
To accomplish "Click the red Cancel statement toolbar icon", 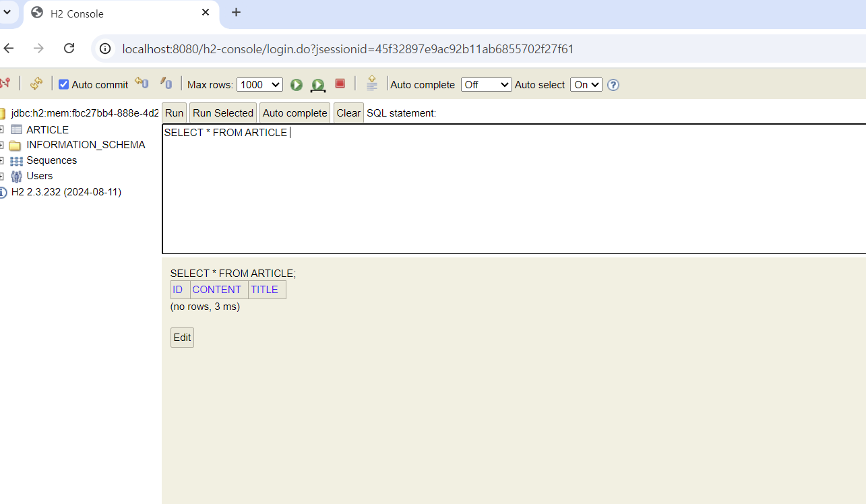I will 340,84.
